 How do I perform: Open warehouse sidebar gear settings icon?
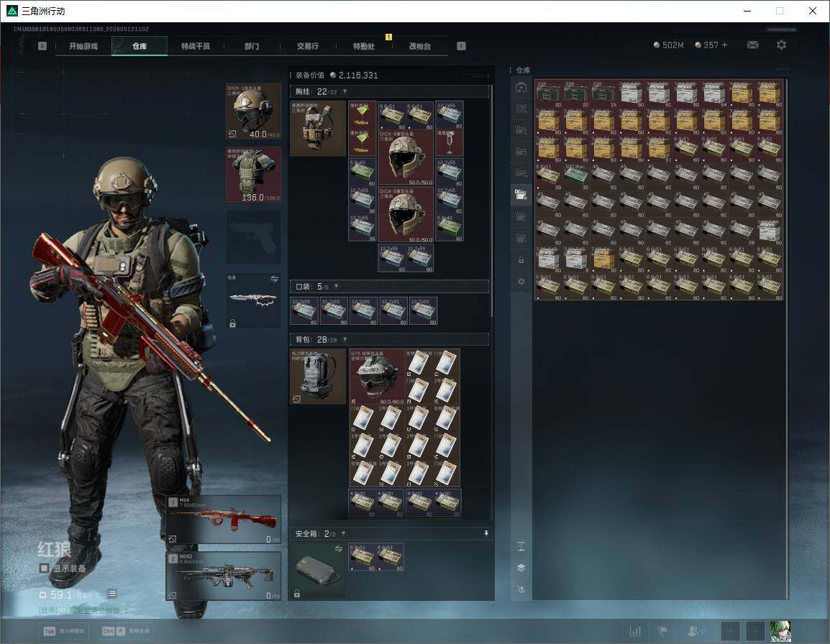521,282
